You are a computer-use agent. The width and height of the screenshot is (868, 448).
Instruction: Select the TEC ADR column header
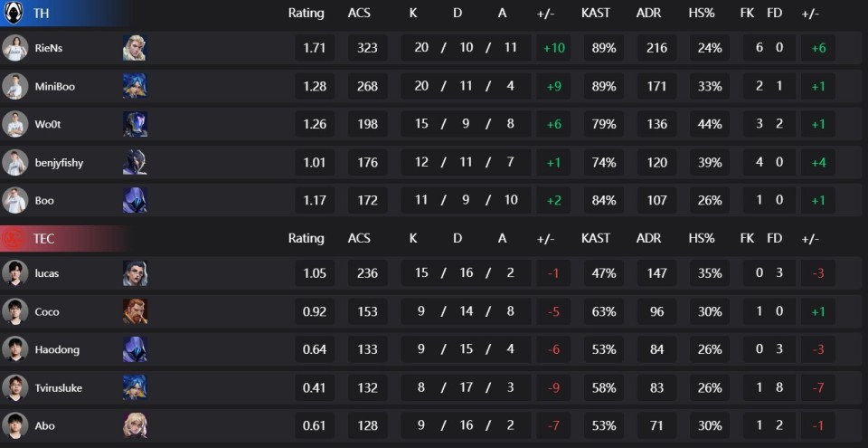click(649, 238)
